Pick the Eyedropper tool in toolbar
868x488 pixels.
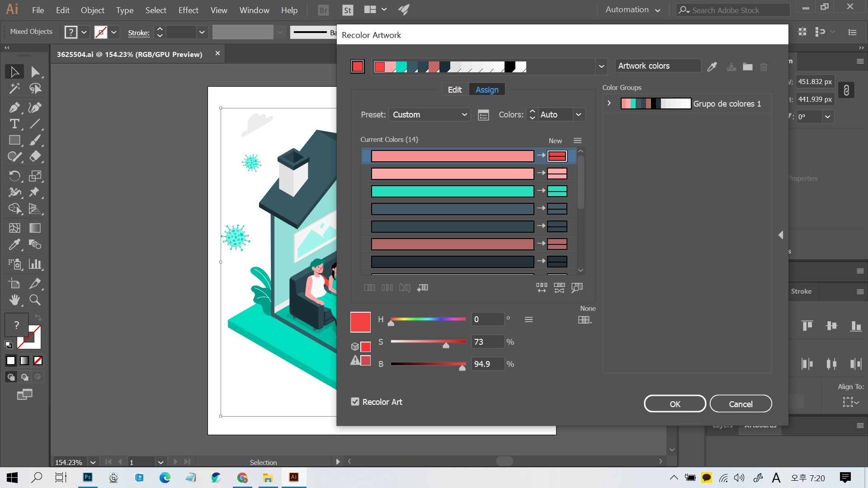pyautogui.click(x=14, y=244)
